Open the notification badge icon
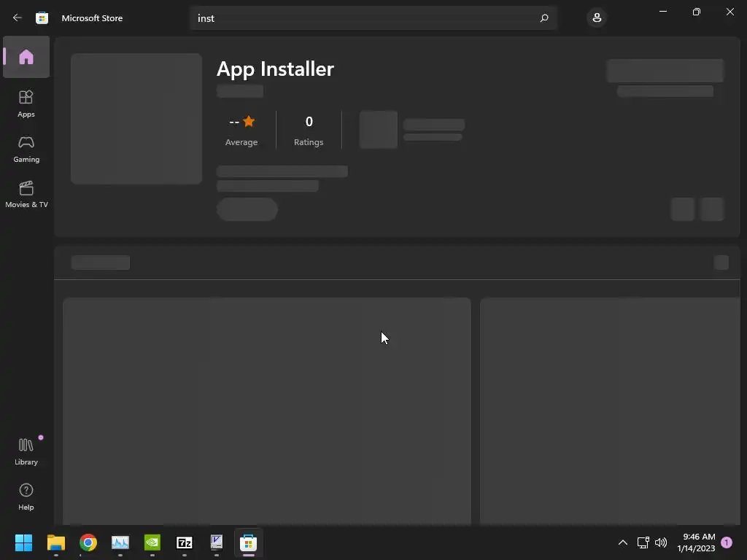This screenshot has height=560, width=747. [727, 542]
